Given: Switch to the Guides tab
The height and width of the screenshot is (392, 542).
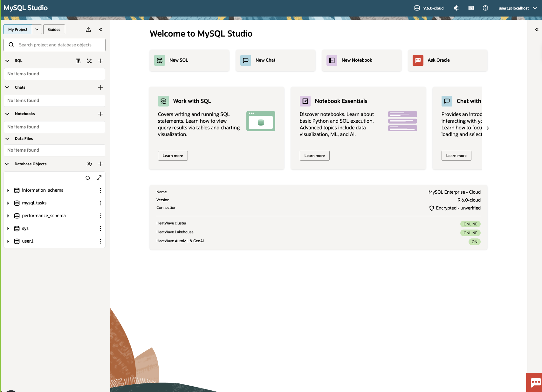Looking at the screenshot, I should coord(54,30).
